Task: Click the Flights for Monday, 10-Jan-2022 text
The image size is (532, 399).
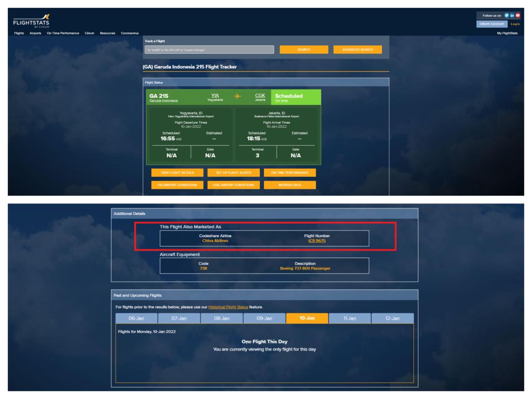Action: [x=147, y=332]
